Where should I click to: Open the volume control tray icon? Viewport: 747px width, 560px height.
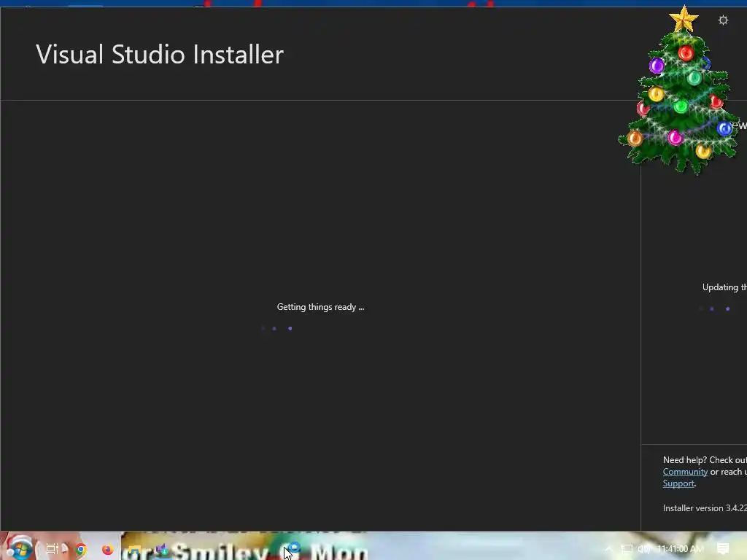(x=644, y=549)
